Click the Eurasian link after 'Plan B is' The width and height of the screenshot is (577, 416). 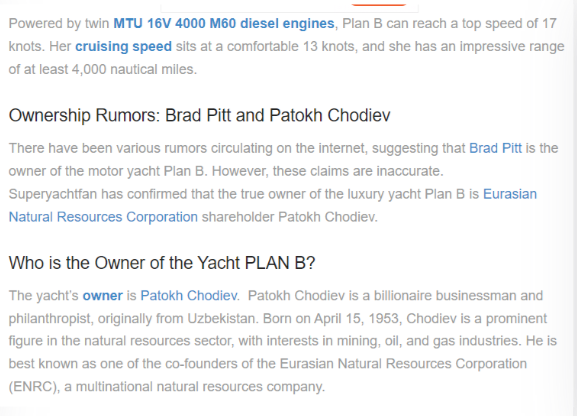[x=510, y=194]
